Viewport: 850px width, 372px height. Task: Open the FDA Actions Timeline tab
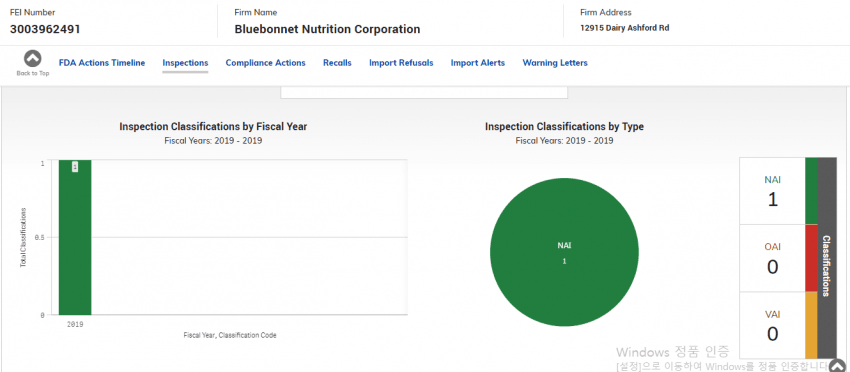click(102, 63)
